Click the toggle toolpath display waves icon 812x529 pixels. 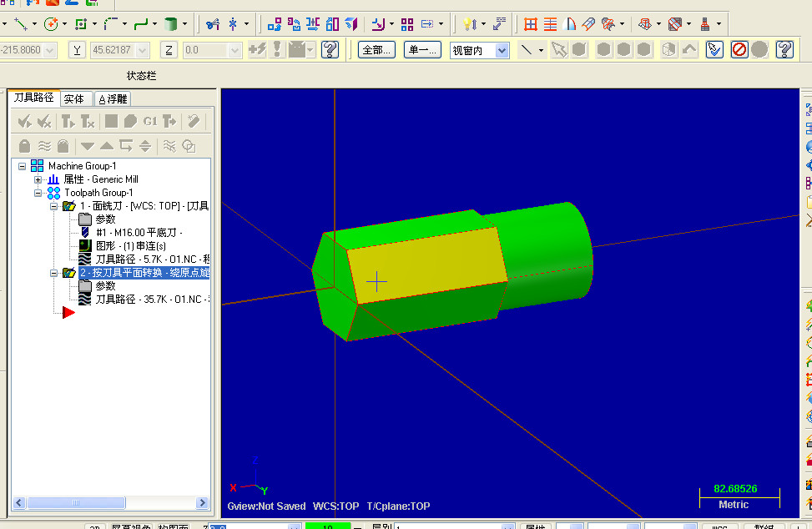coord(44,146)
